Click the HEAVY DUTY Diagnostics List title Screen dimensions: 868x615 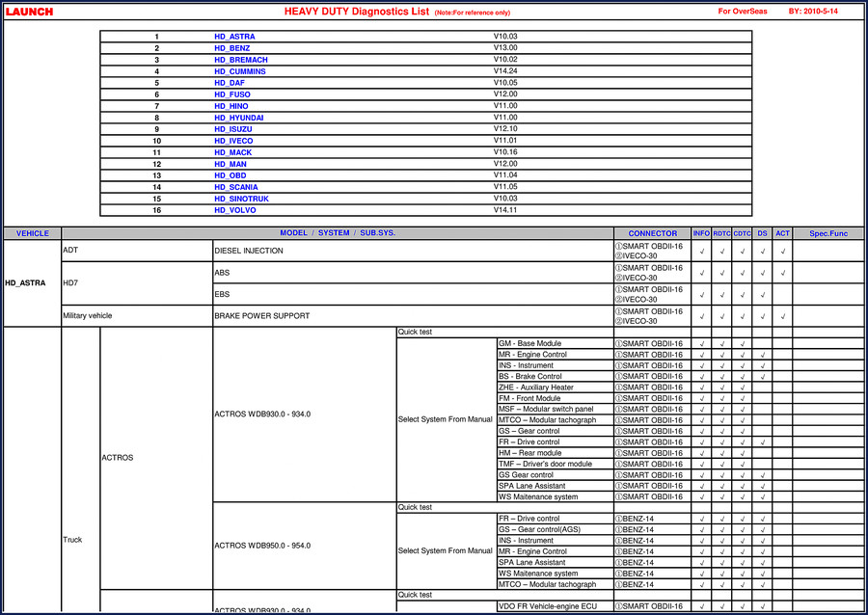357,12
